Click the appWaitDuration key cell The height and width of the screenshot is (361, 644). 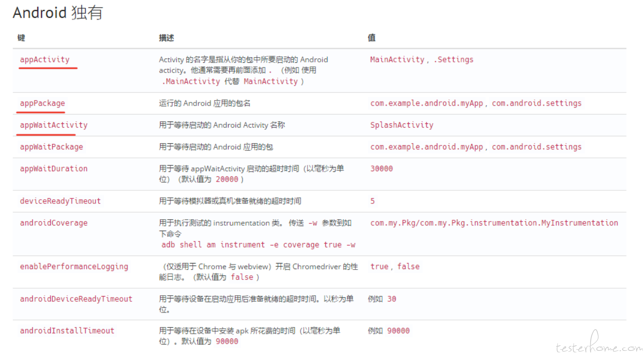[54, 168]
